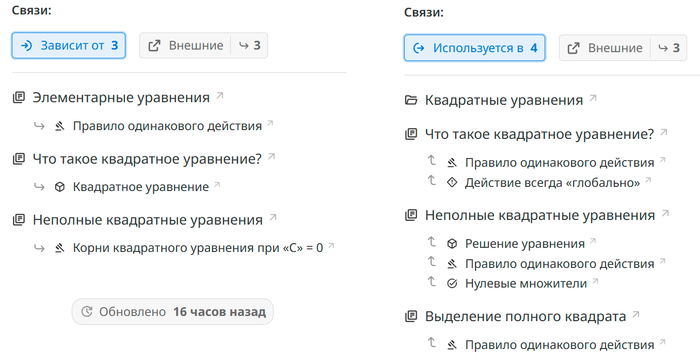Open «Правило одинакового действия» above «Нулевые множители»

tap(559, 264)
